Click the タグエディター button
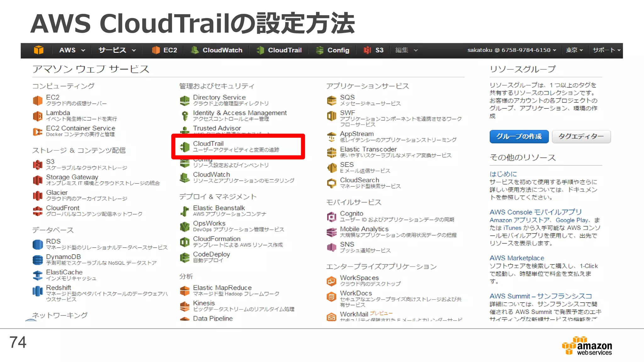 pyautogui.click(x=581, y=136)
